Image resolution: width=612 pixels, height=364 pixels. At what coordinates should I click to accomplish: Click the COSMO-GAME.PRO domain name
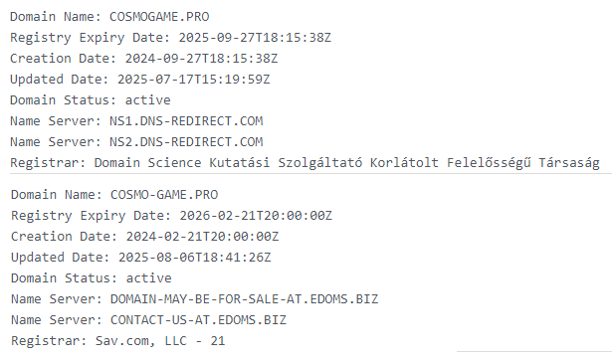164,195
